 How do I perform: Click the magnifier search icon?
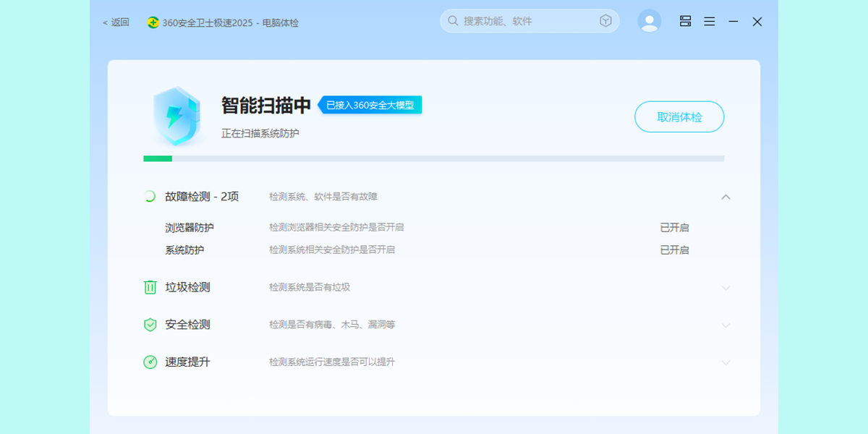tap(453, 21)
